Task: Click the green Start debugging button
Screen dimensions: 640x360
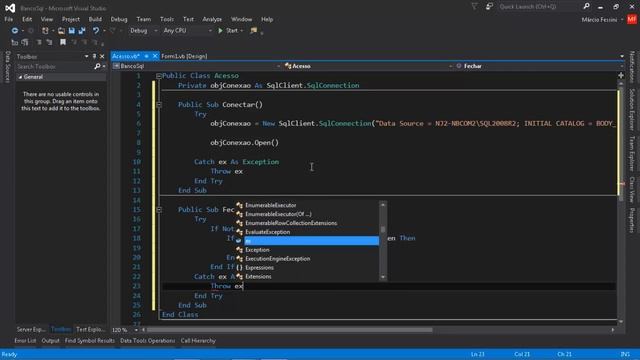Action: pos(228,31)
